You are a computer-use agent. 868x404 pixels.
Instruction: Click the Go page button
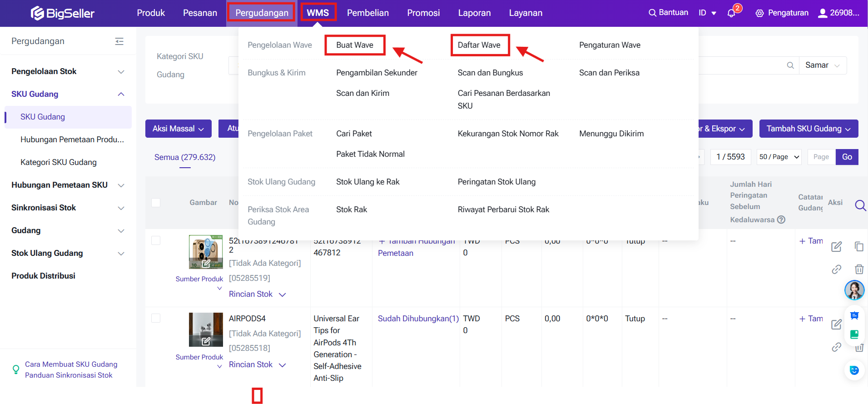tap(847, 157)
